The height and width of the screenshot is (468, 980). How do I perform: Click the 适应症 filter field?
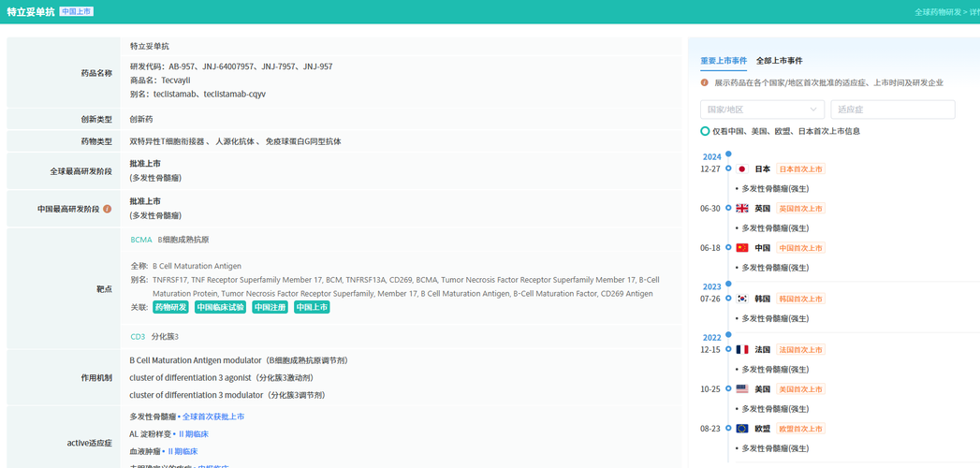click(893, 110)
